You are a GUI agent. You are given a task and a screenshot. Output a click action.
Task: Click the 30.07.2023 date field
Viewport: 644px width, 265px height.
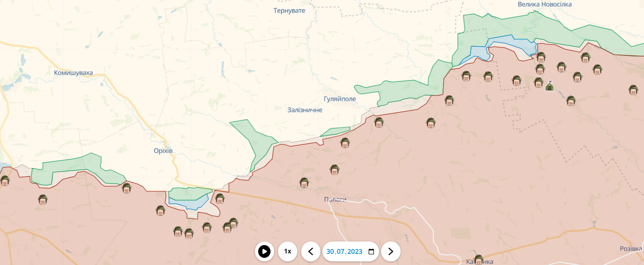(344, 251)
